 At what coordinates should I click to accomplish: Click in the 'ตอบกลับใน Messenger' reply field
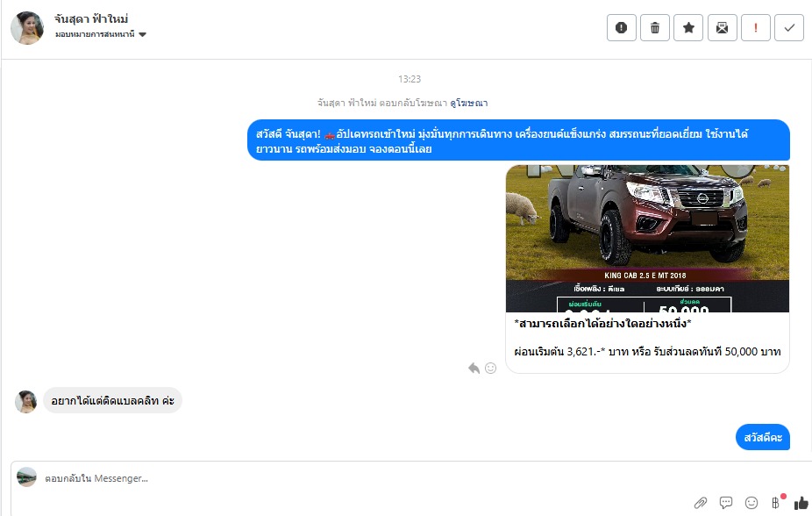point(351,478)
